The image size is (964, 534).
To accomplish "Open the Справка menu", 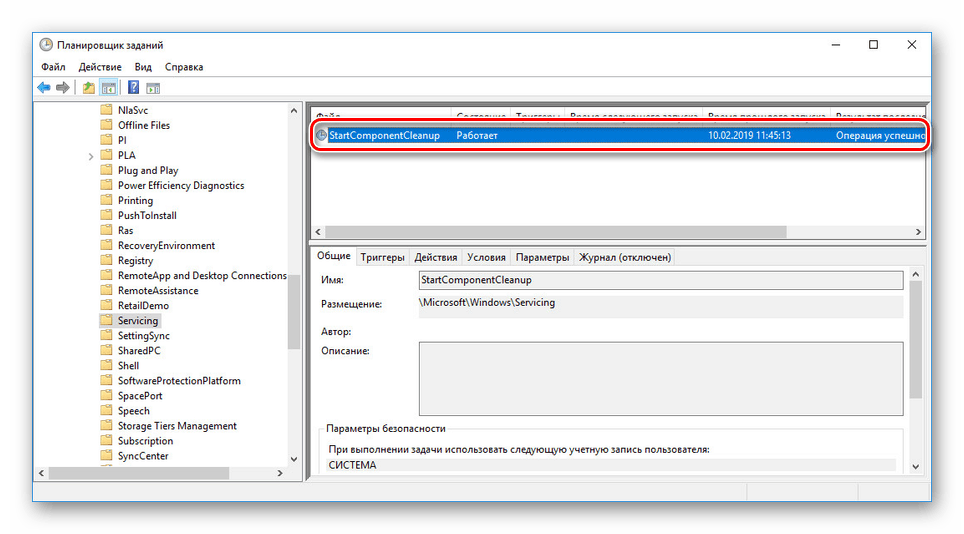I will click(184, 67).
